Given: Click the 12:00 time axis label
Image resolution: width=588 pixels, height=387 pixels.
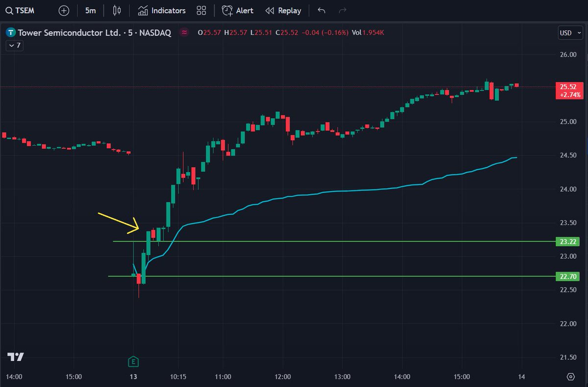Looking at the screenshot, I should click(x=283, y=377).
